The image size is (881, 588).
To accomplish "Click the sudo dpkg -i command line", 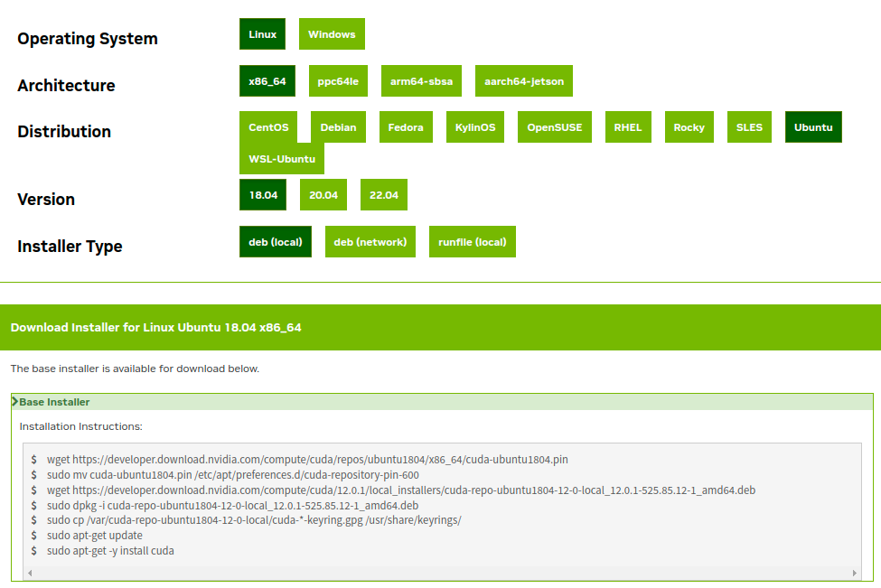I will [232, 506].
